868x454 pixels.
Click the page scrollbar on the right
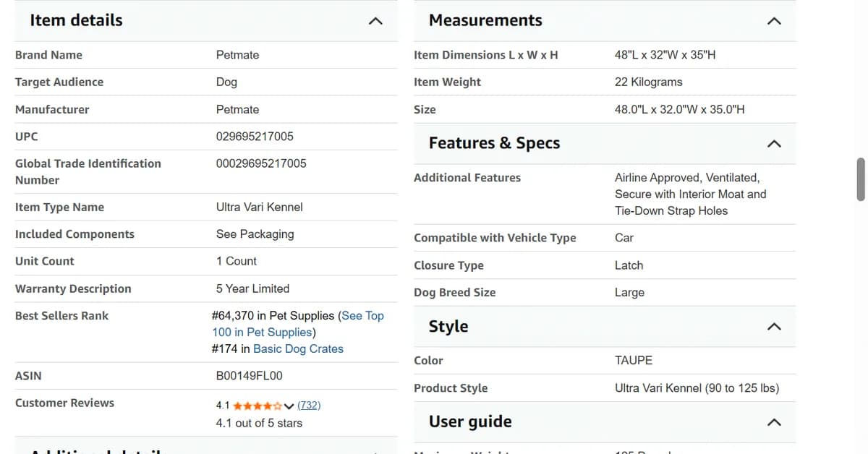pos(859,181)
